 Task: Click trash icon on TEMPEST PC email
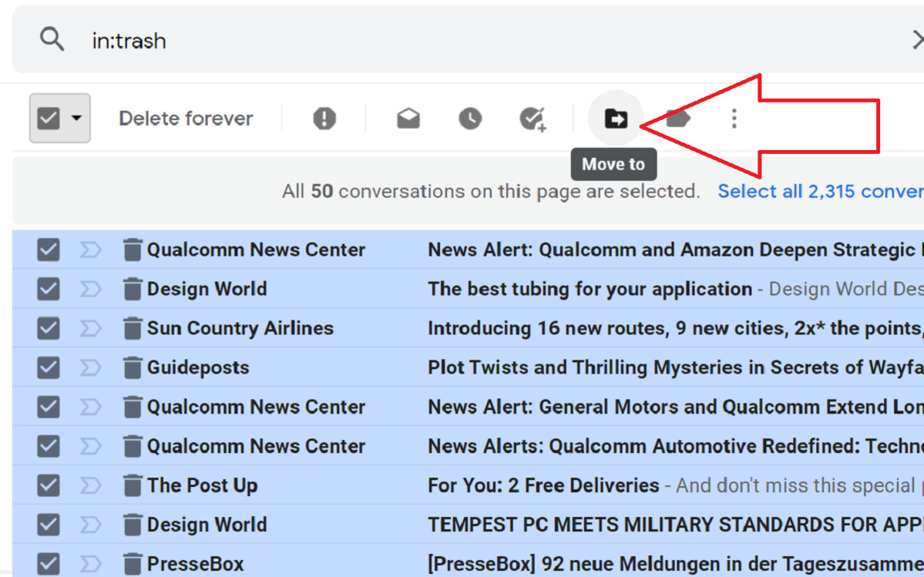tap(133, 525)
